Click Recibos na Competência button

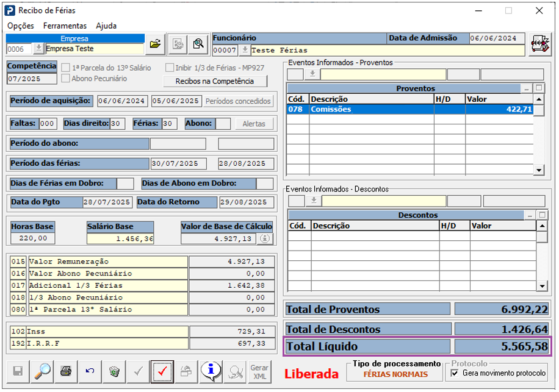[x=217, y=81]
